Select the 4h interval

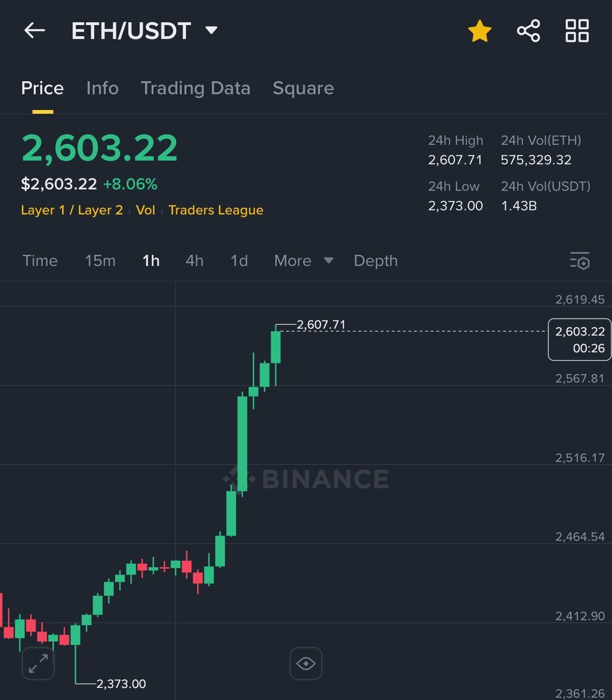(195, 261)
